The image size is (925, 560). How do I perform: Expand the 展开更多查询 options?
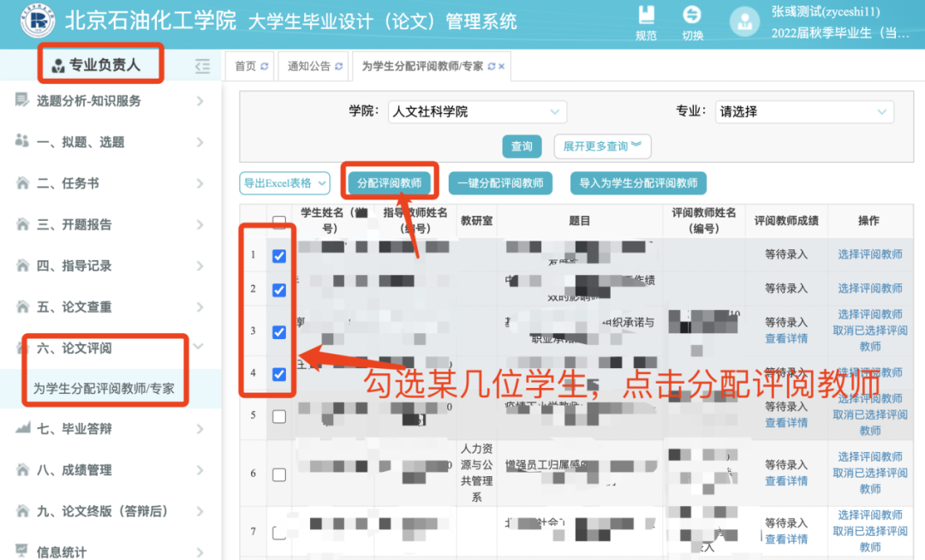tap(602, 146)
